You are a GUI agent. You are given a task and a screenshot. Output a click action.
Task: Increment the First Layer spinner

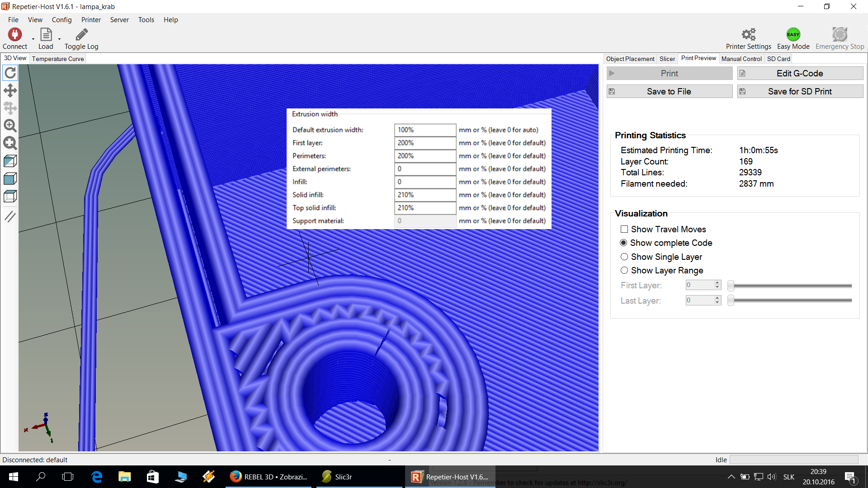pos(717,283)
